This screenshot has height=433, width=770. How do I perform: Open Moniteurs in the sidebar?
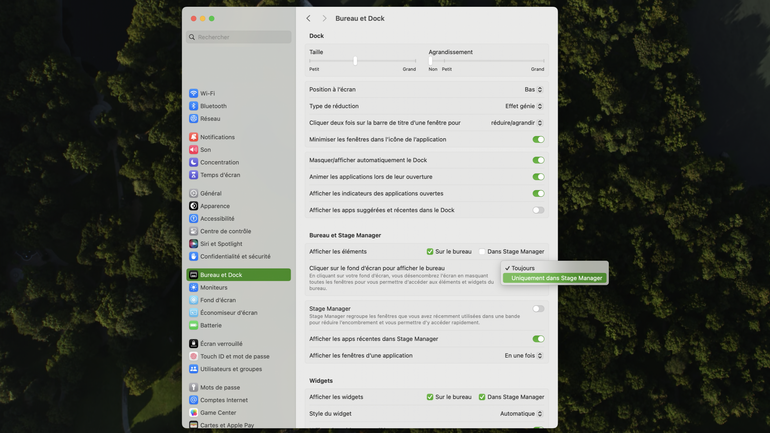click(213, 288)
